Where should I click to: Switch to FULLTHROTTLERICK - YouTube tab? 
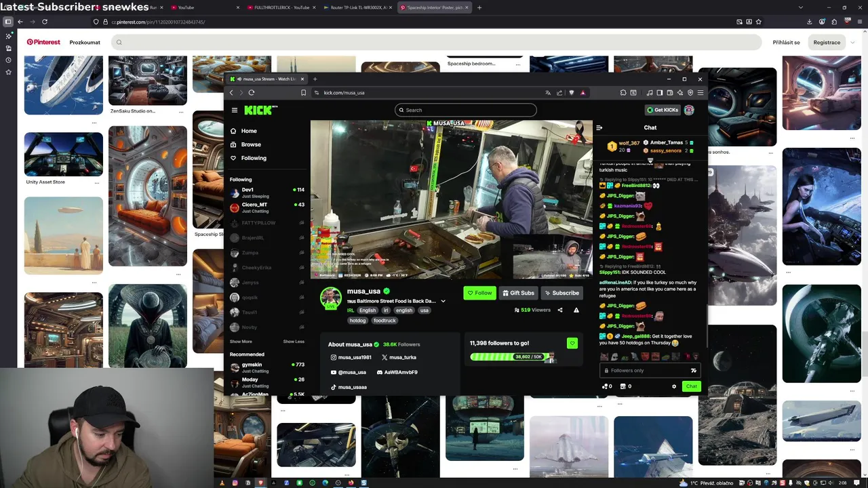tap(281, 7)
